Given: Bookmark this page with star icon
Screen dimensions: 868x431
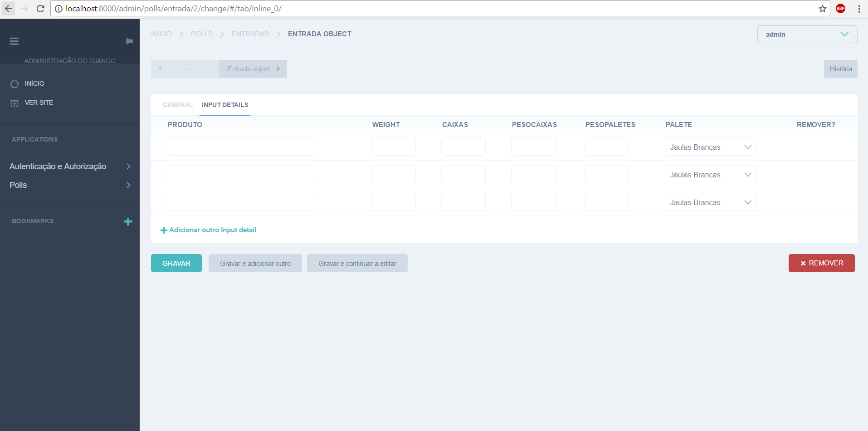Looking at the screenshot, I should click(823, 9).
